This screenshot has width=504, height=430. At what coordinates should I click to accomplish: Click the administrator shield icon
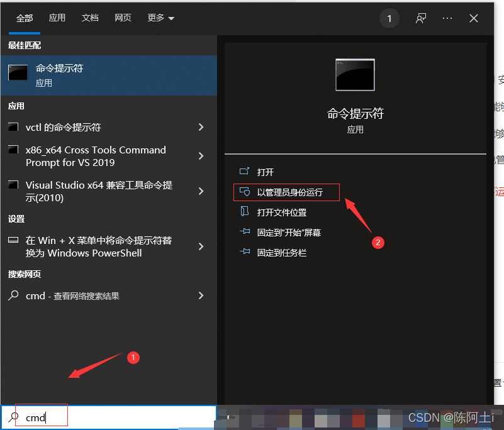click(x=245, y=192)
